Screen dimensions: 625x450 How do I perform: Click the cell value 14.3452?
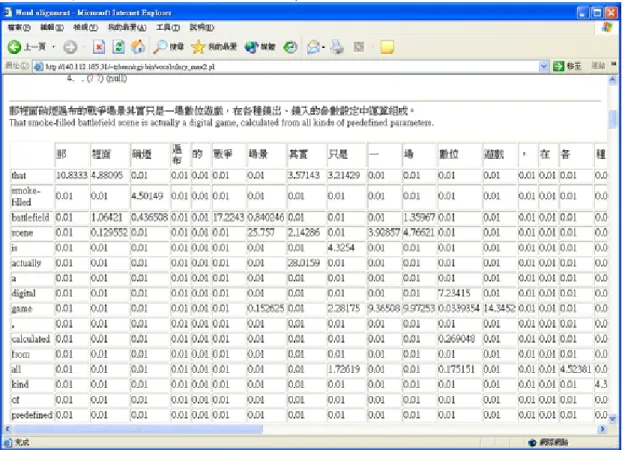(499, 309)
